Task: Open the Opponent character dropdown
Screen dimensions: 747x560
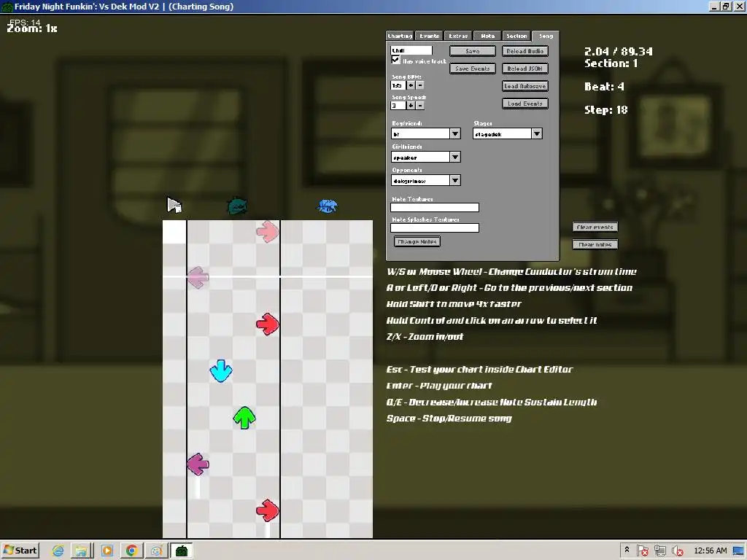Action: click(x=455, y=181)
